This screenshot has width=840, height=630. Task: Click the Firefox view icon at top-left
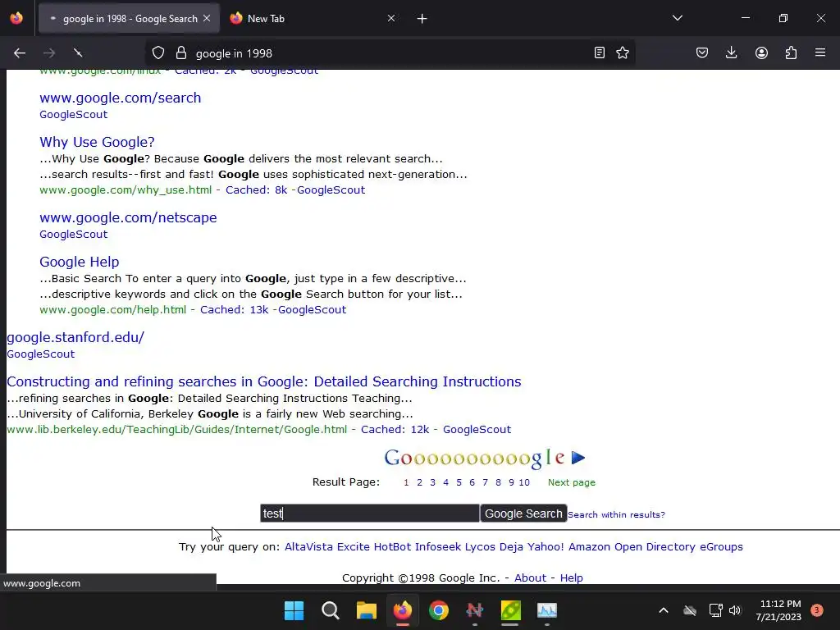click(16, 18)
